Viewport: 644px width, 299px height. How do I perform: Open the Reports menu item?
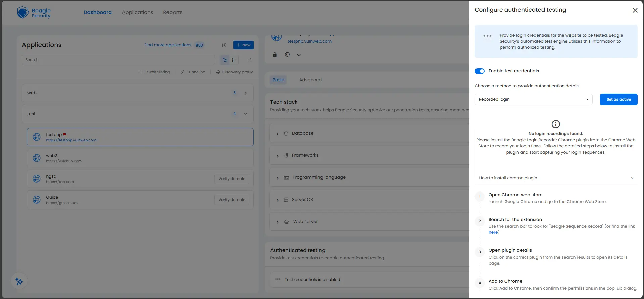click(x=172, y=12)
